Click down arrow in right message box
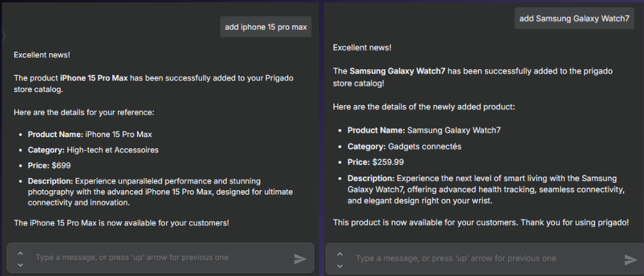Viewport: 644px width, 276px height. point(340,266)
